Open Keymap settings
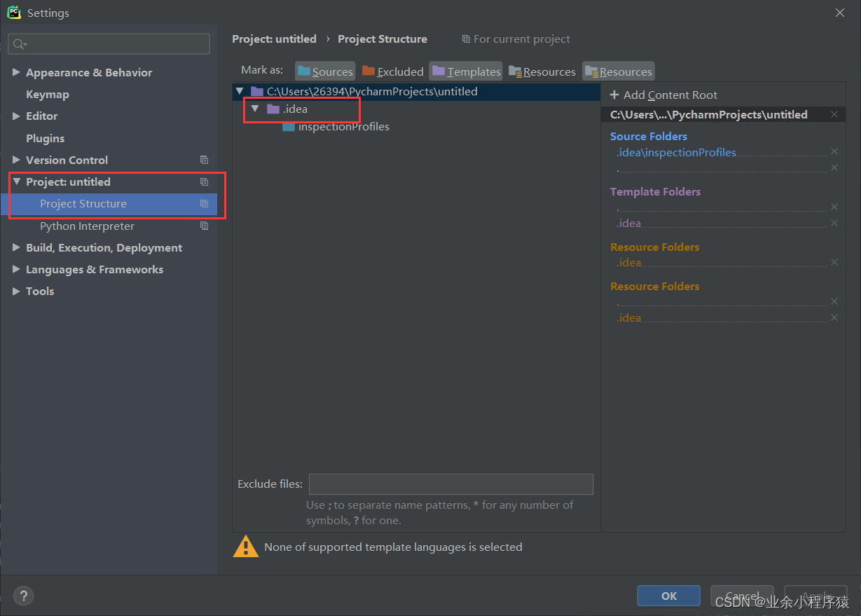 pos(48,94)
